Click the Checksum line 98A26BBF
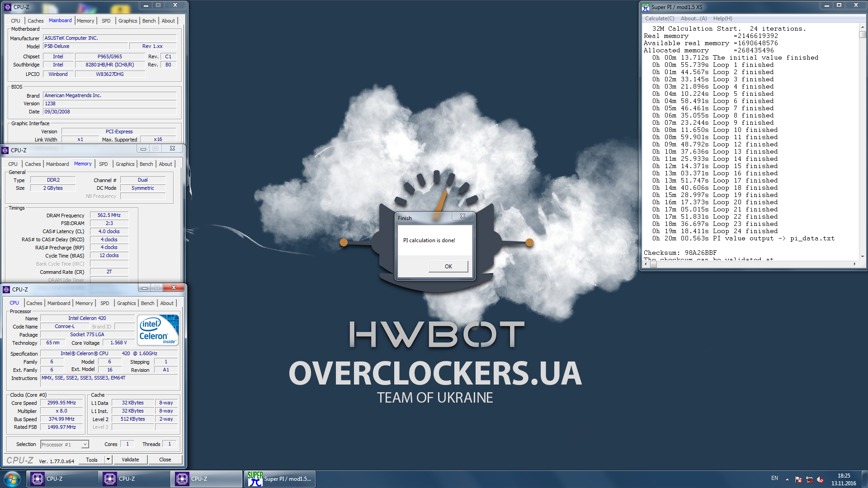Viewport: 868px width, 488px height. coord(680,253)
